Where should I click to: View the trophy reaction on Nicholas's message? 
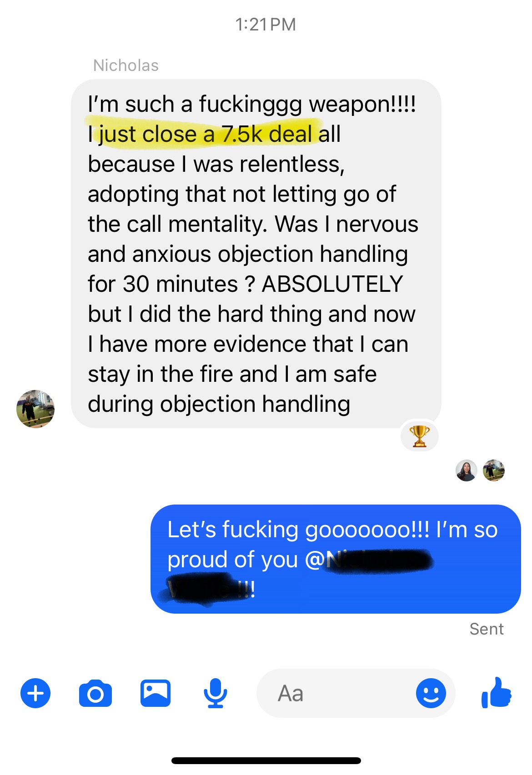tap(419, 436)
